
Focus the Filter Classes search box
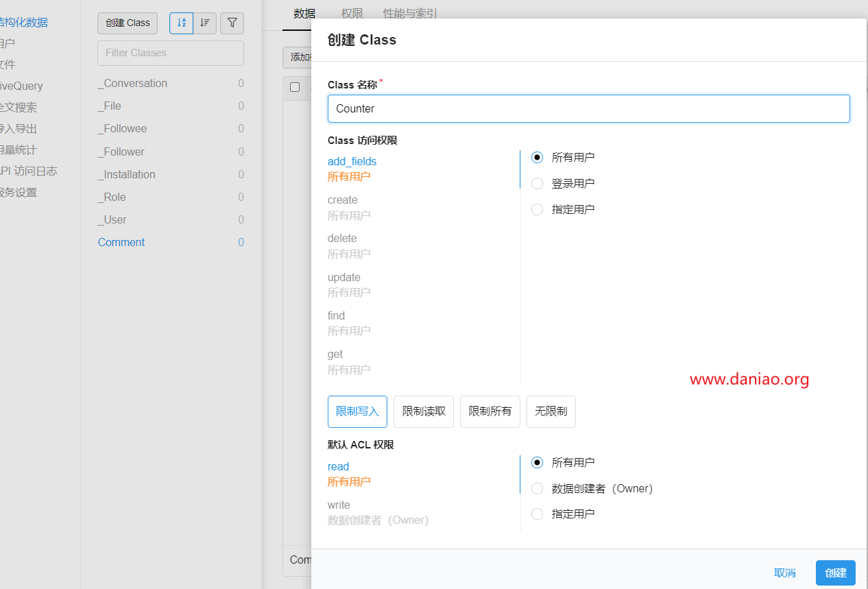tap(171, 53)
